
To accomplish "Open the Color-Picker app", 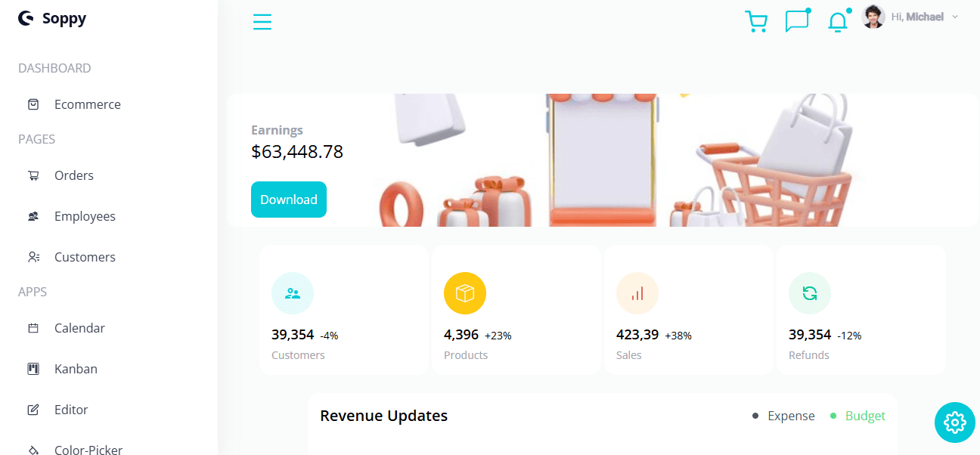I will click(88, 450).
